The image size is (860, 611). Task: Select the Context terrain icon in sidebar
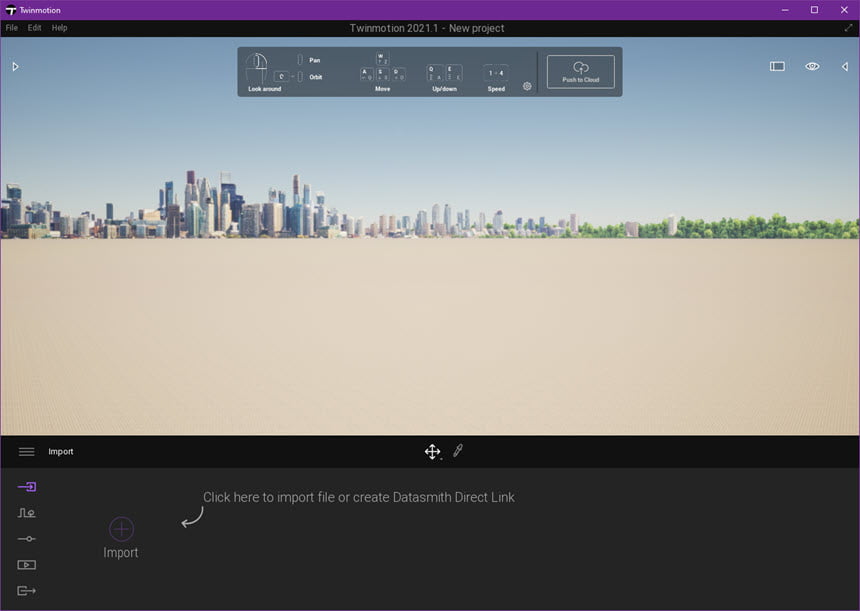pos(26,513)
